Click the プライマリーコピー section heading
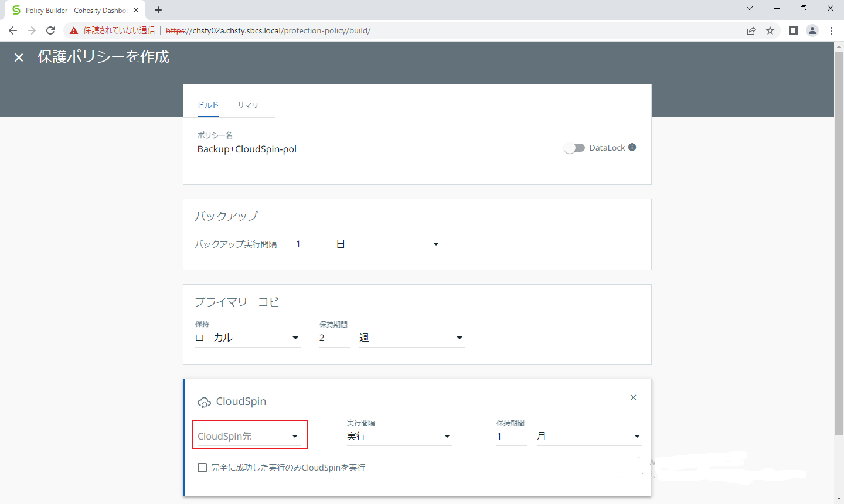844x504 pixels. 242,302
